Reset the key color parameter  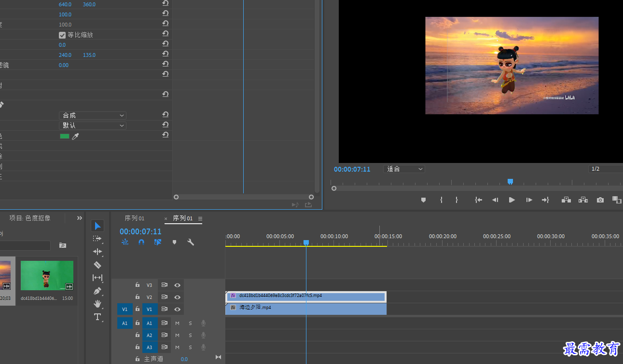pyautogui.click(x=166, y=135)
